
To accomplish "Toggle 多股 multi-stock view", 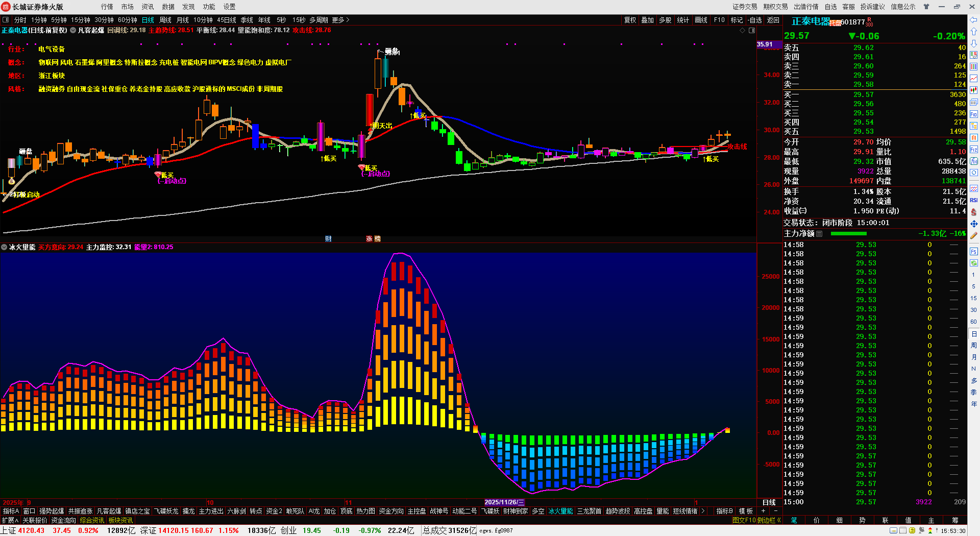I will (665, 20).
